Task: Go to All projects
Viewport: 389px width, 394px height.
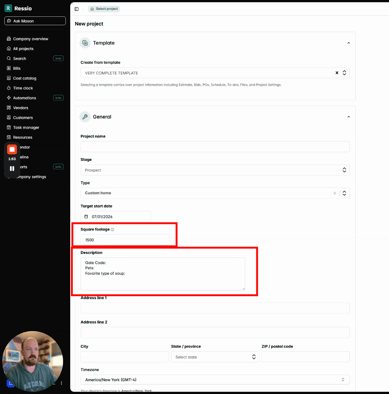Action: (23, 49)
